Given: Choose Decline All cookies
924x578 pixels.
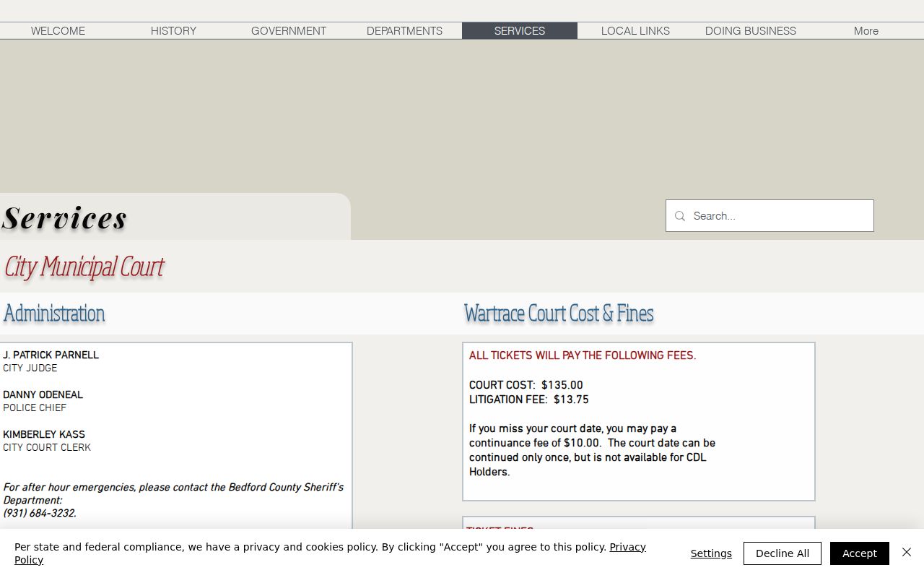Looking at the screenshot, I should tap(783, 553).
